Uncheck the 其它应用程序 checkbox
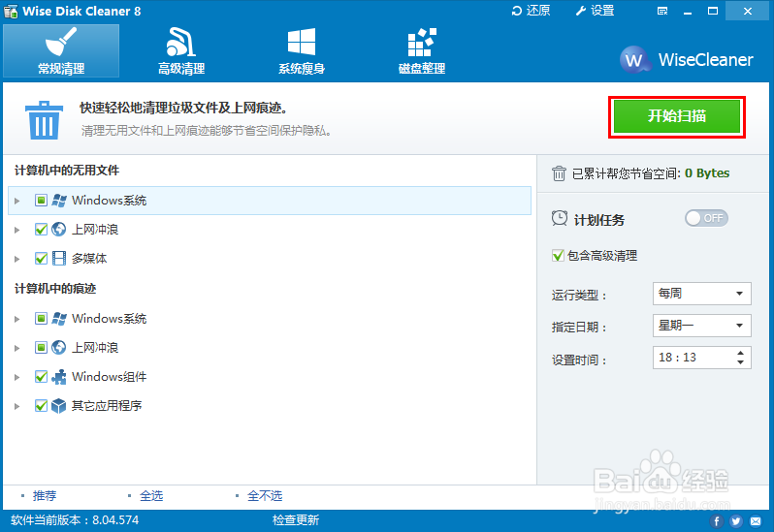 coord(41,406)
